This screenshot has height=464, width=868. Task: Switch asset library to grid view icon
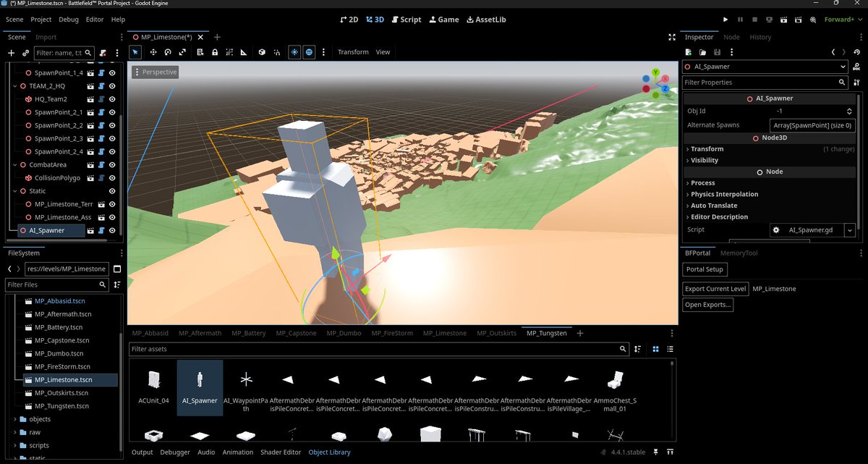coord(655,349)
